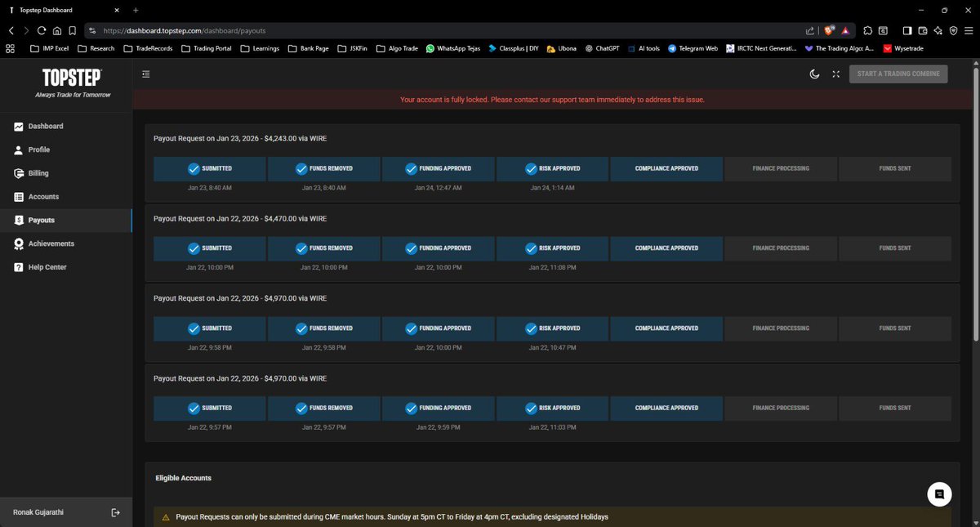The image size is (980, 527).
Task: Open the browser hamburger menu
Action: [969, 30]
